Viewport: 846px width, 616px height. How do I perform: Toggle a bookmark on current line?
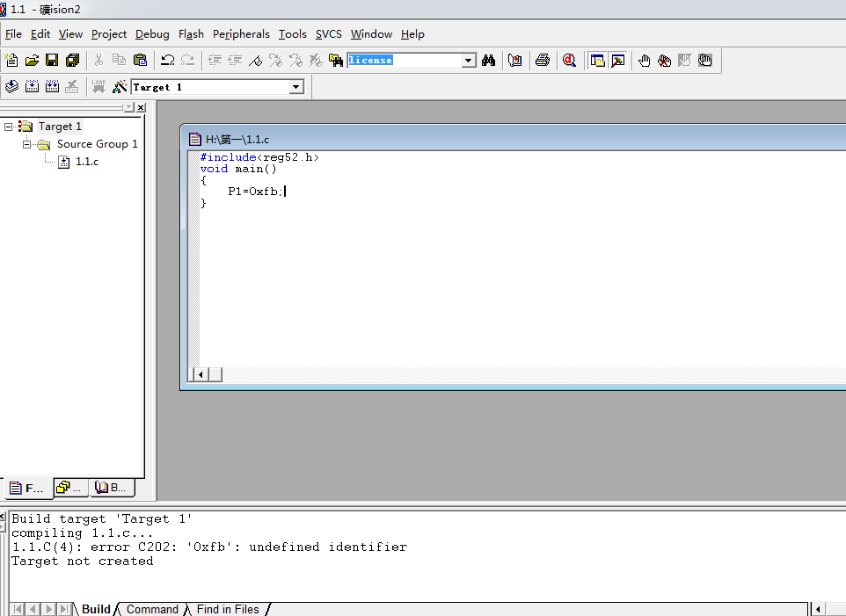(255, 61)
